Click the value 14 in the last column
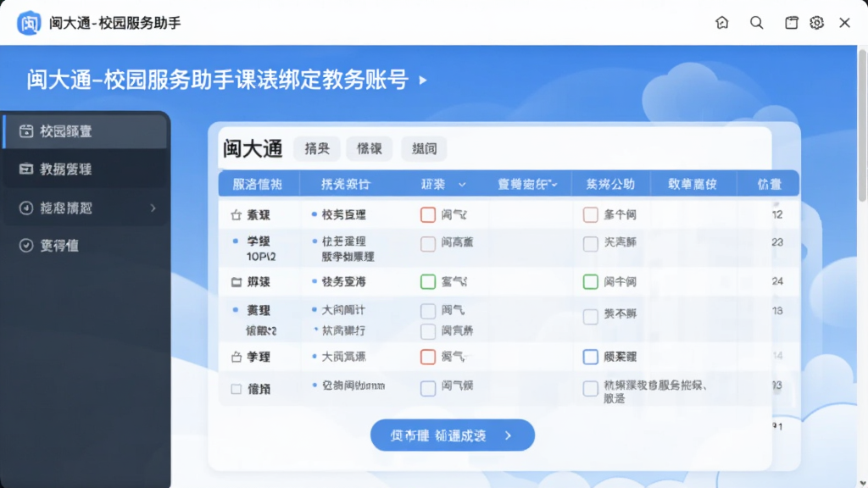This screenshot has width=868, height=488. (x=778, y=356)
